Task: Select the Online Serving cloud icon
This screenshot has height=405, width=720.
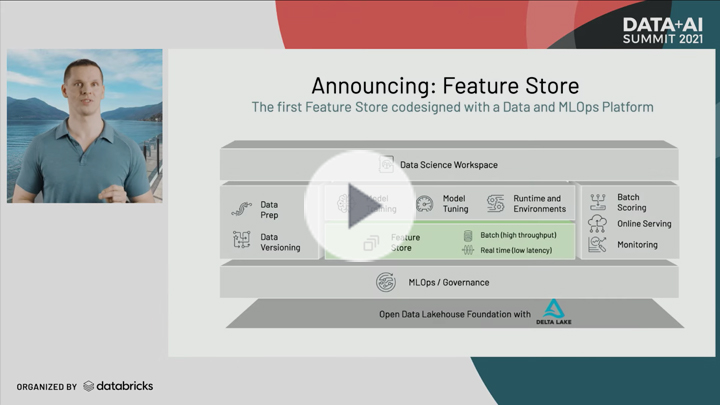Action: tap(597, 224)
